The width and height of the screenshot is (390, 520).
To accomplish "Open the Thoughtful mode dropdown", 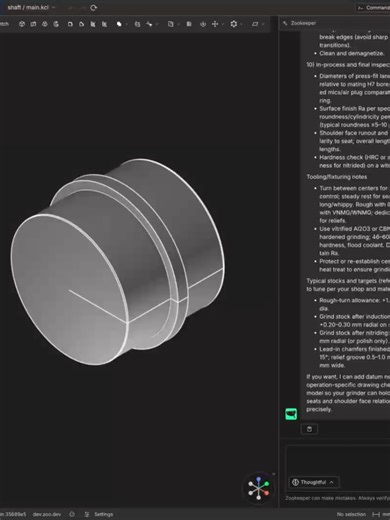I will (314, 482).
